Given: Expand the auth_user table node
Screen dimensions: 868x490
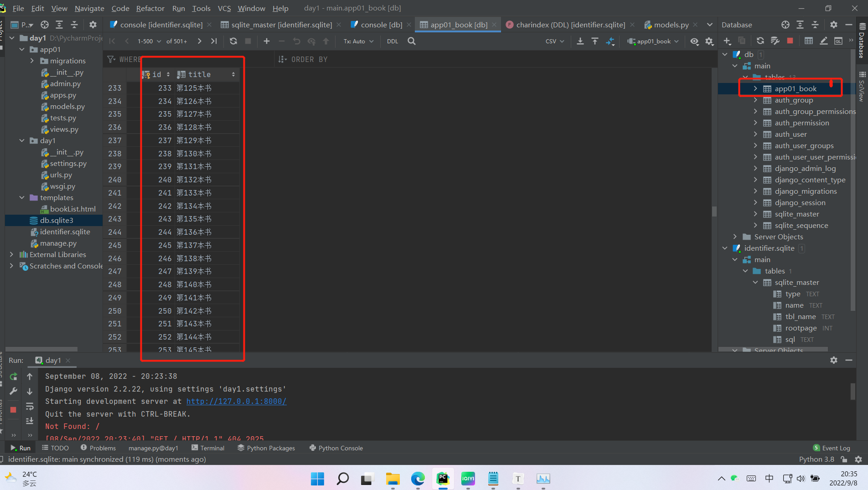Looking at the screenshot, I should [x=755, y=134].
